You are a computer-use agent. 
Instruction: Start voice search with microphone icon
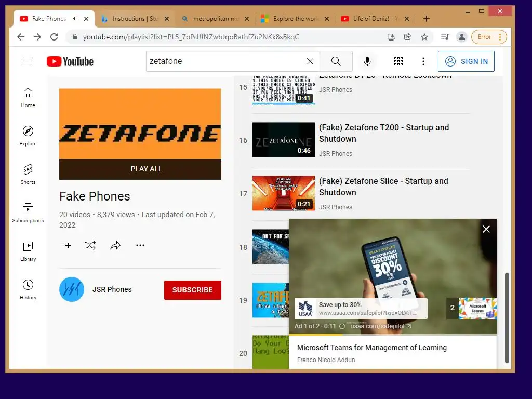(x=367, y=61)
